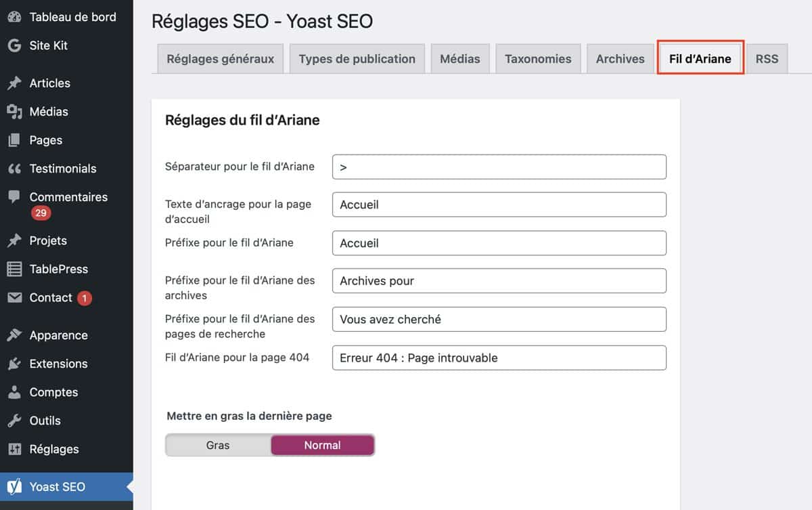Switch to the Taxonomies tab

pyautogui.click(x=538, y=59)
